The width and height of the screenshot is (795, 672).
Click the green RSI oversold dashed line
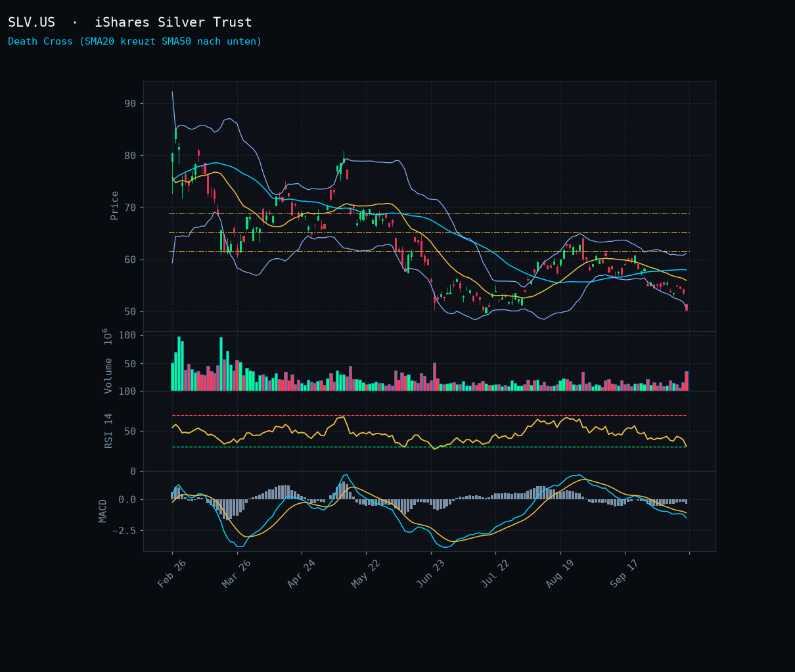(x=429, y=447)
